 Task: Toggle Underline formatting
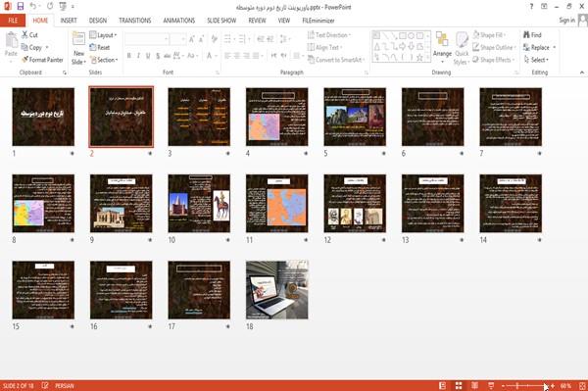148,56
